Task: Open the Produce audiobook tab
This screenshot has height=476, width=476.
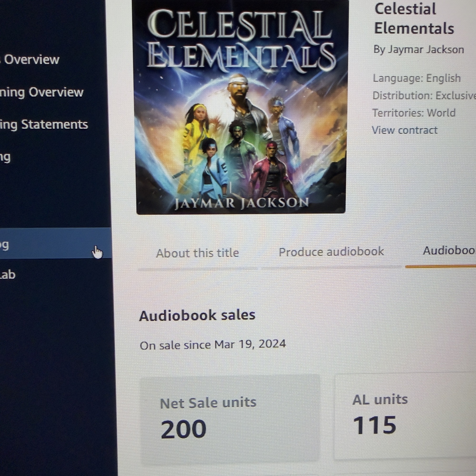Action: (x=331, y=252)
